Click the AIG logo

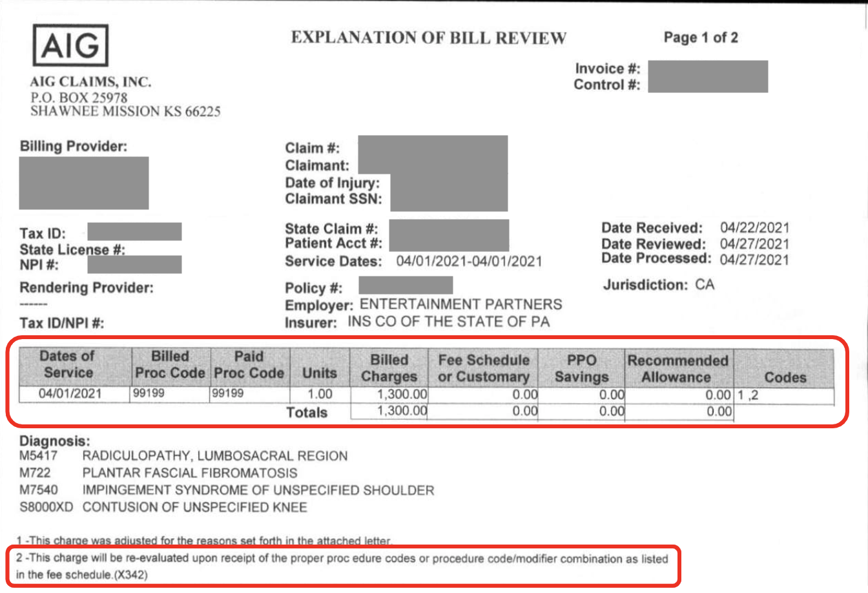pos(70,45)
